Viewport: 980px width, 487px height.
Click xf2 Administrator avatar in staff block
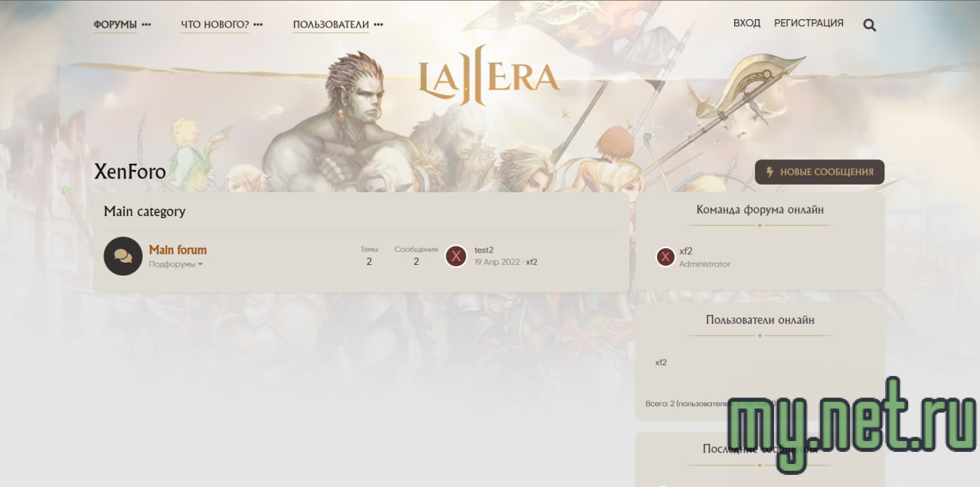tap(665, 257)
